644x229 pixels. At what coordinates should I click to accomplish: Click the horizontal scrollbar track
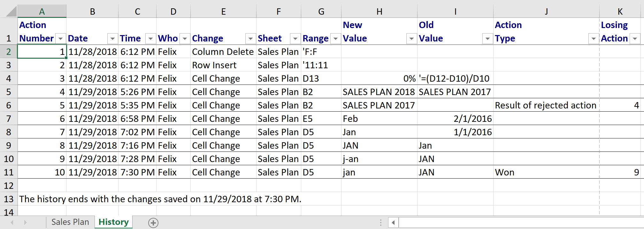(511, 223)
